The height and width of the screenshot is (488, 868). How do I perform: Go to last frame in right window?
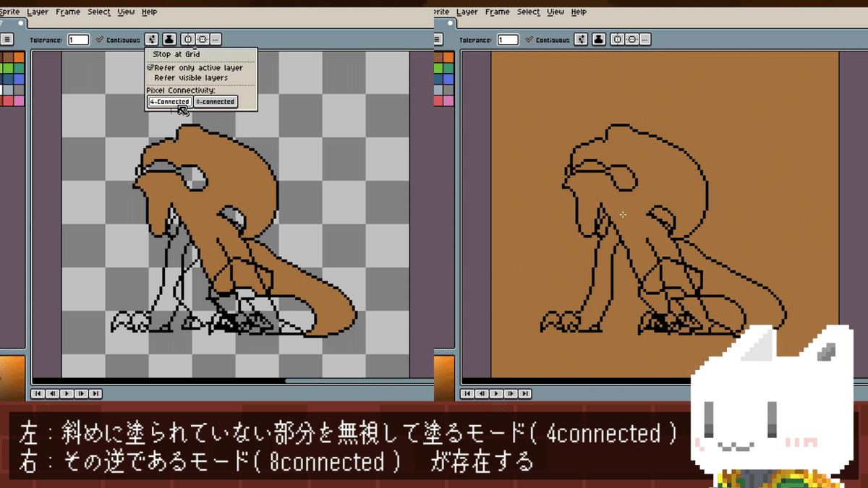[525, 394]
